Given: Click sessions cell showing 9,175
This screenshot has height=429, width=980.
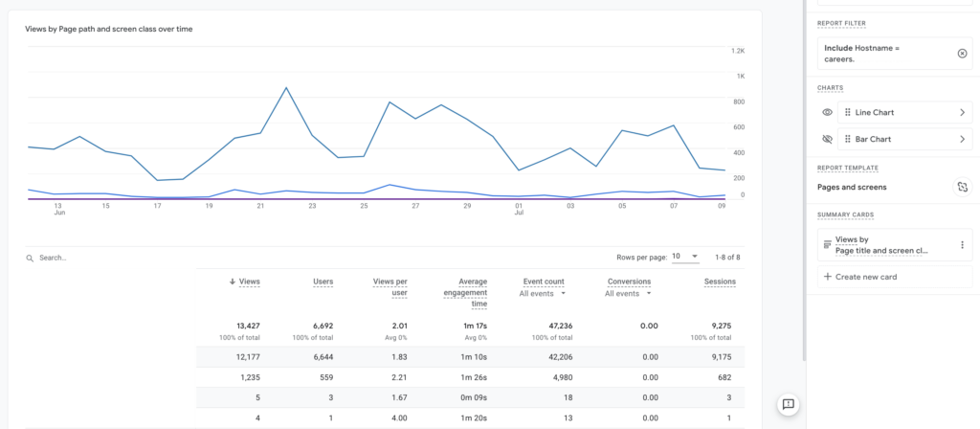Looking at the screenshot, I should click(x=721, y=357).
